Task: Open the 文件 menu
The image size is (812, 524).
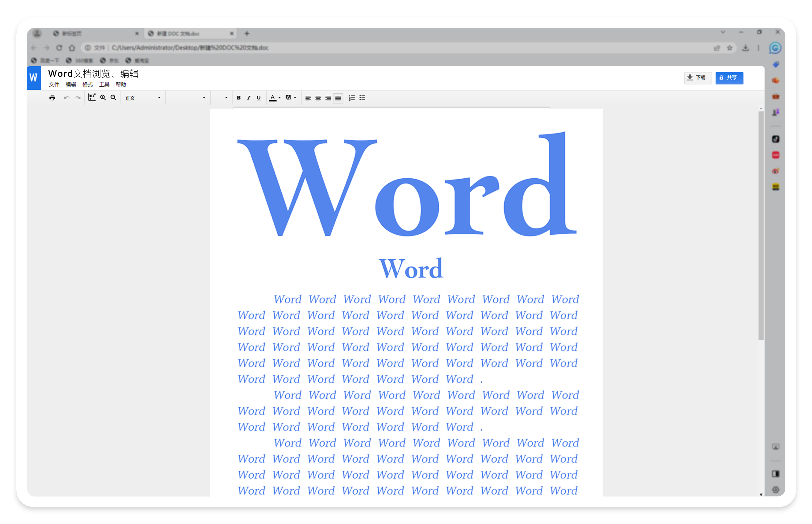Action: click(x=54, y=84)
